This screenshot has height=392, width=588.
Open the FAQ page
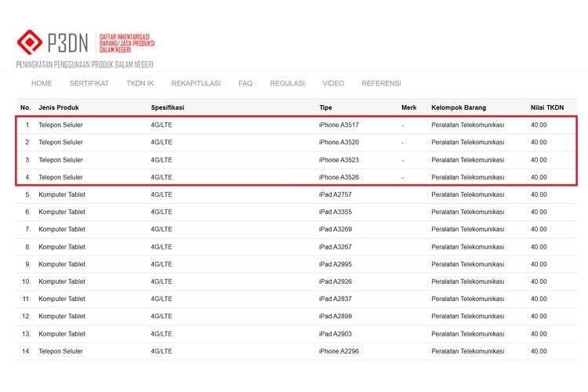(x=245, y=83)
